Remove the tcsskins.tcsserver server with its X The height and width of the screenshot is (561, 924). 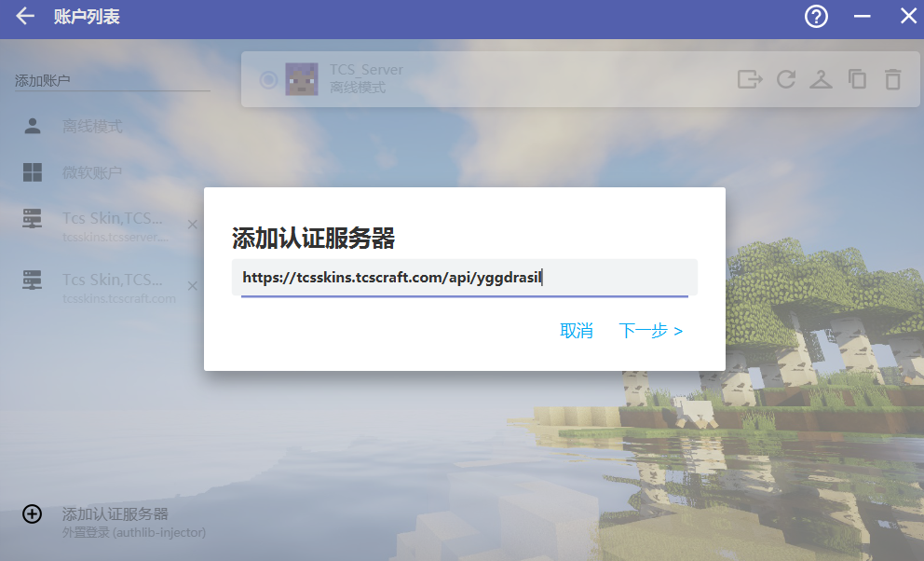point(193,225)
